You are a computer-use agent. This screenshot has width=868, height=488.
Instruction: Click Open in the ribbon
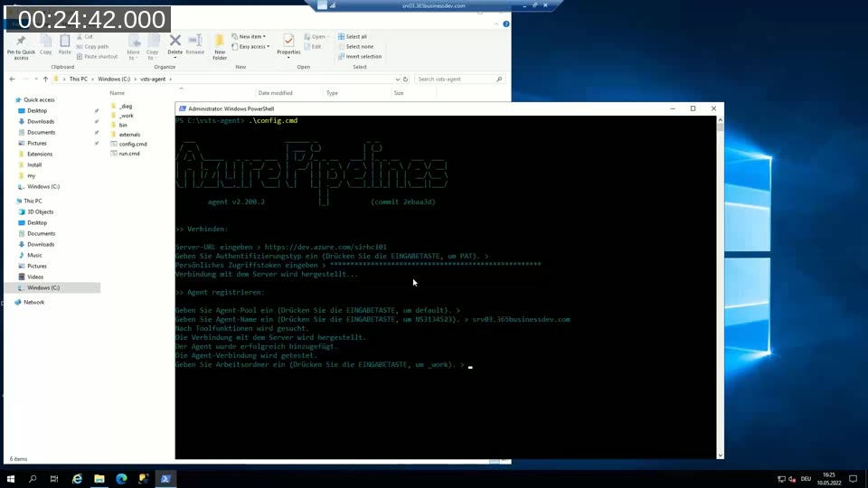315,36
